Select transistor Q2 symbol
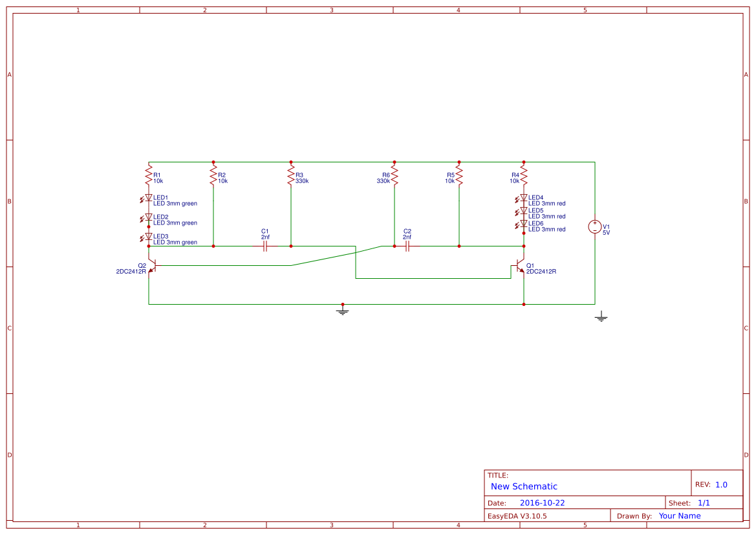Image resolution: width=756 pixels, height=535 pixels. click(152, 266)
